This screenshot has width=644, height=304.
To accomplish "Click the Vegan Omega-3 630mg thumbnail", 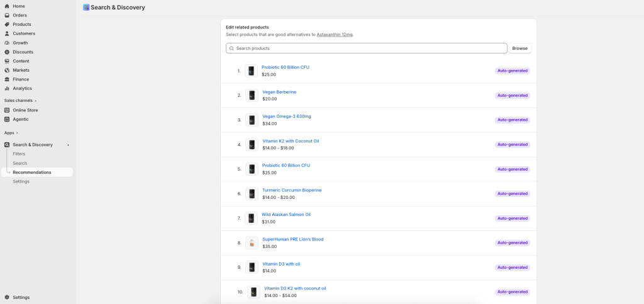I will (x=252, y=120).
